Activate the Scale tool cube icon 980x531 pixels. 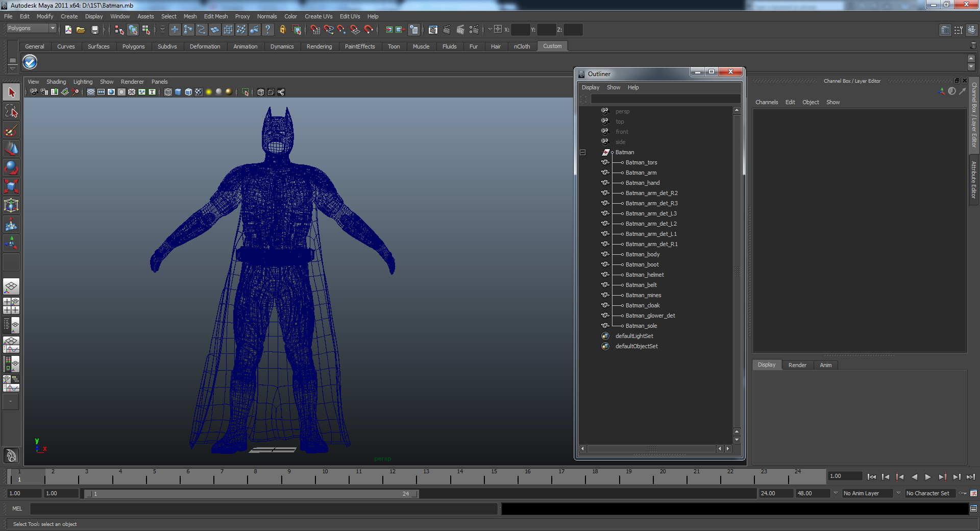(11, 186)
